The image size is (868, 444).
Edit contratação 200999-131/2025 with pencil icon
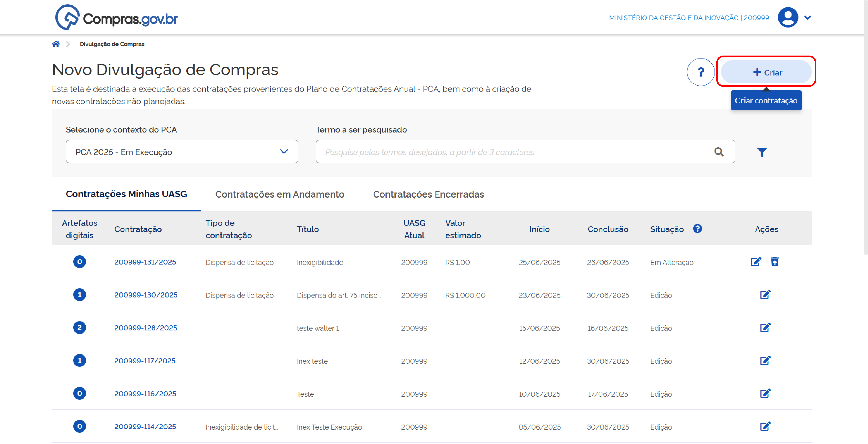click(x=756, y=262)
